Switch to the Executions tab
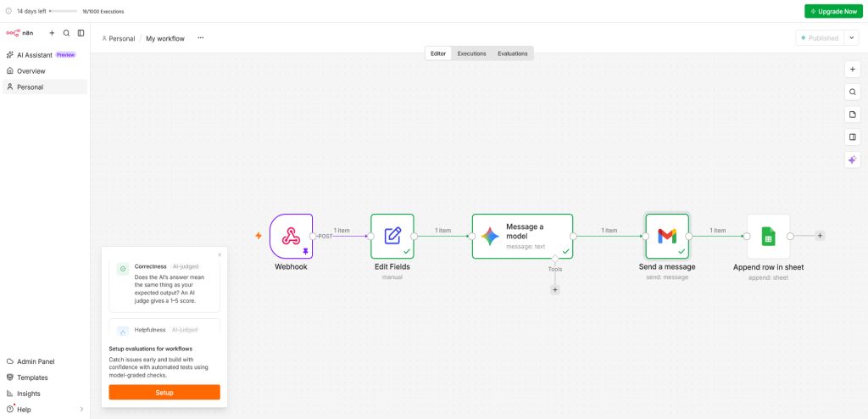 tap(471, 53)
